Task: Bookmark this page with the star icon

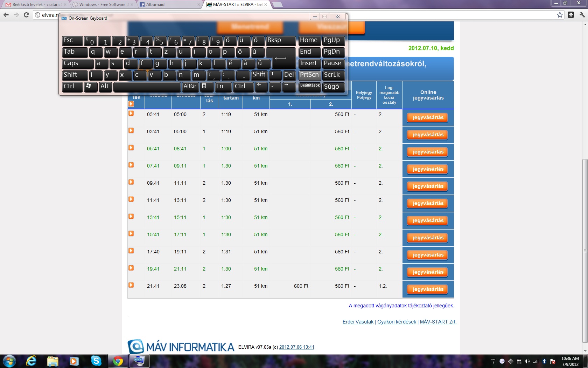Action: (x=560, y=15)
